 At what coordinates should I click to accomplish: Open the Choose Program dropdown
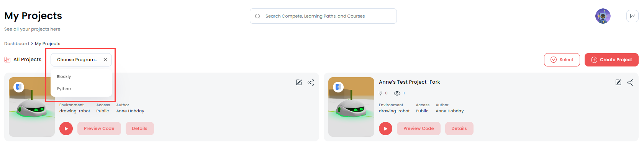(77, 60)
